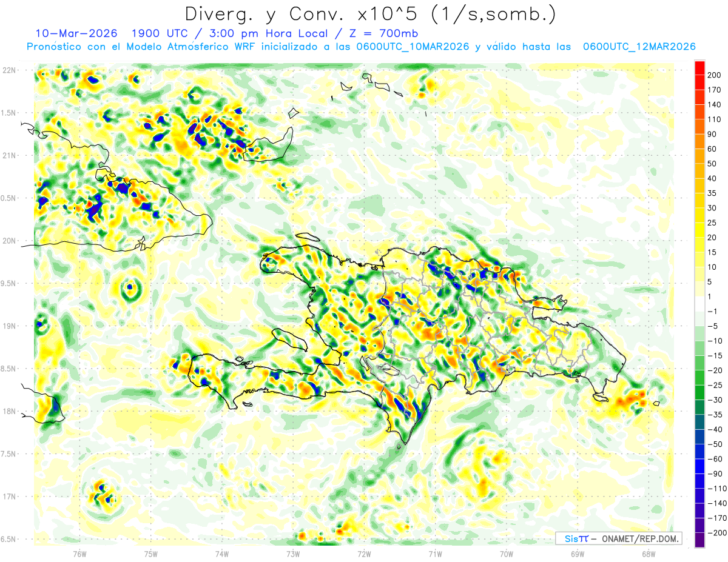Click the '8.5N' latitude tick label

[8, 369]
